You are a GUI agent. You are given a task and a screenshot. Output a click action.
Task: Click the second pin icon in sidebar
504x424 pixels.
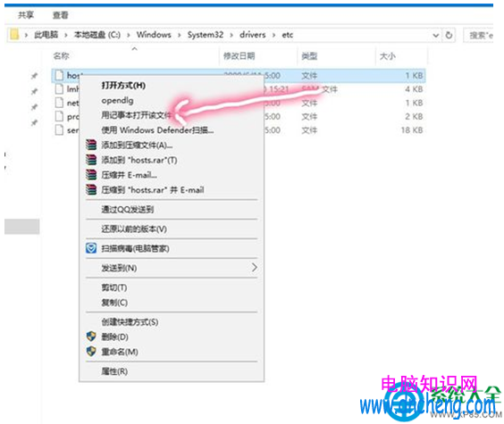click(x=34, y=92)
